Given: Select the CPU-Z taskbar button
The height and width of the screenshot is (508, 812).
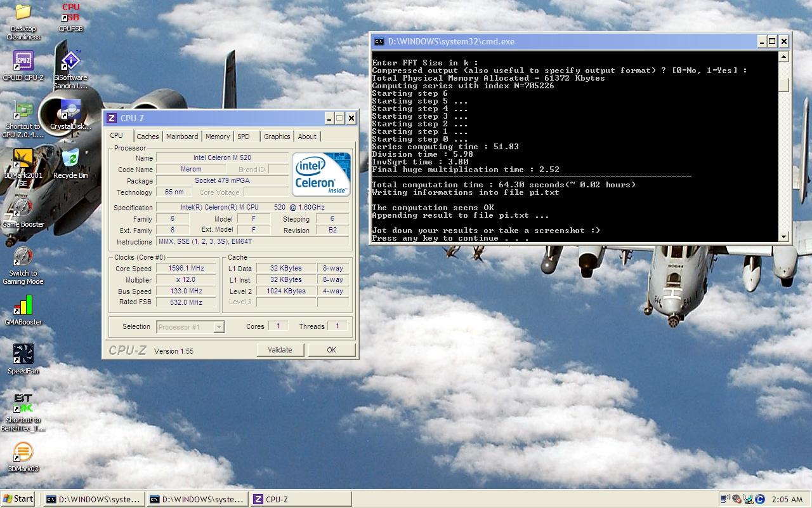Looking at the screenshot, I should (301, 500).
